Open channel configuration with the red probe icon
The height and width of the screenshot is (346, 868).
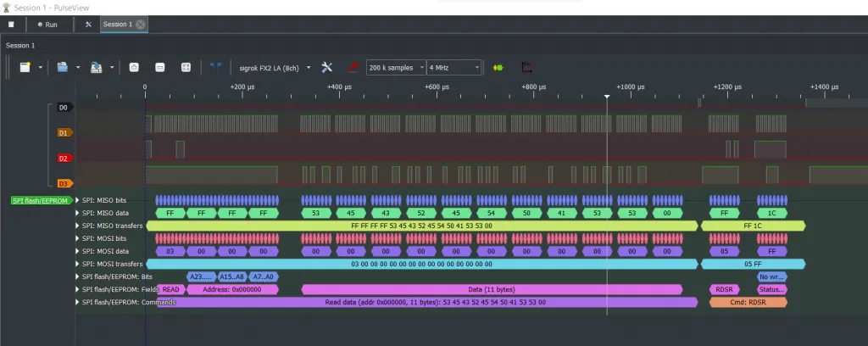352,67
